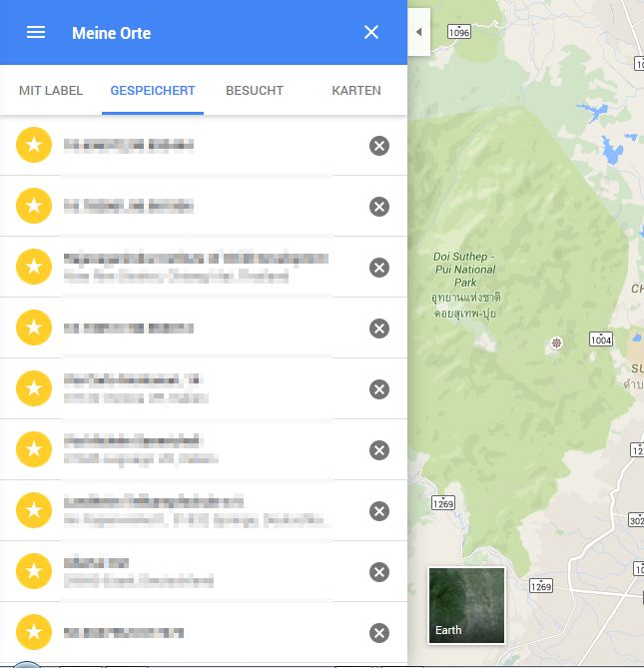Remove the second saved place
This screenshot has height=668, width=644.
coord(379,207)
